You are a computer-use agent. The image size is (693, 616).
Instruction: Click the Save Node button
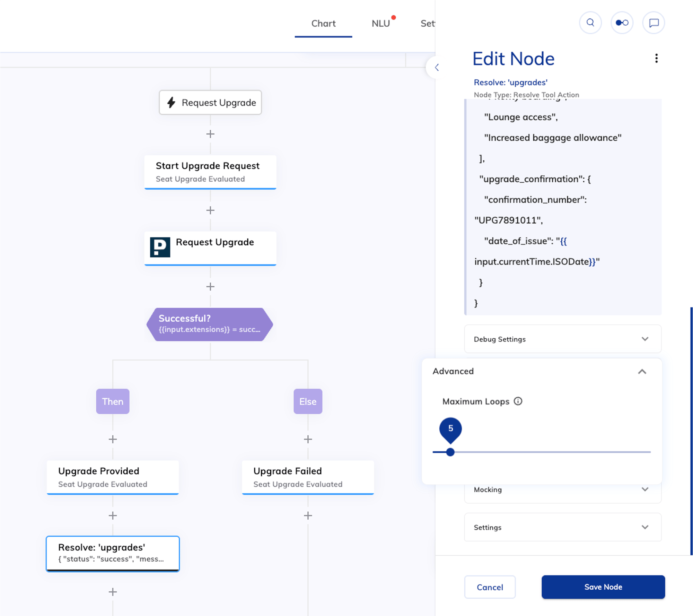[603, 587]
